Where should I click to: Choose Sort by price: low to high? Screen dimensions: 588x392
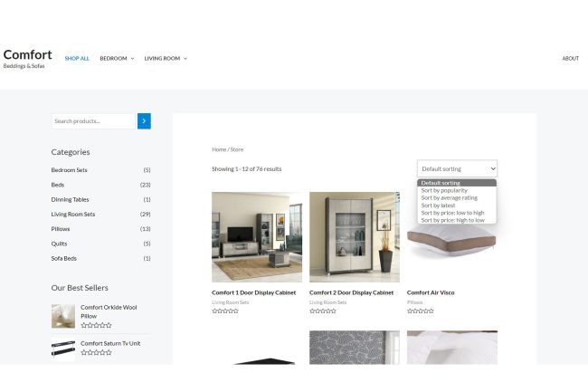(x=452, y=213)
